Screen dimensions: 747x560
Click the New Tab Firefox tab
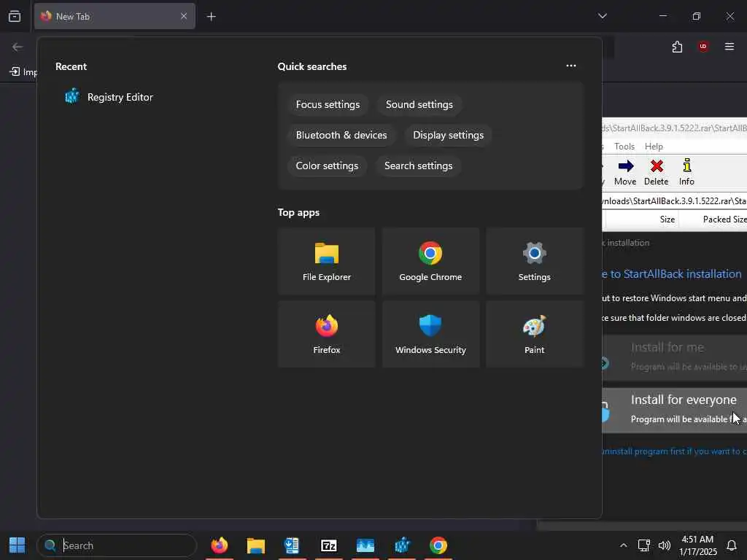tap(115, 16)
